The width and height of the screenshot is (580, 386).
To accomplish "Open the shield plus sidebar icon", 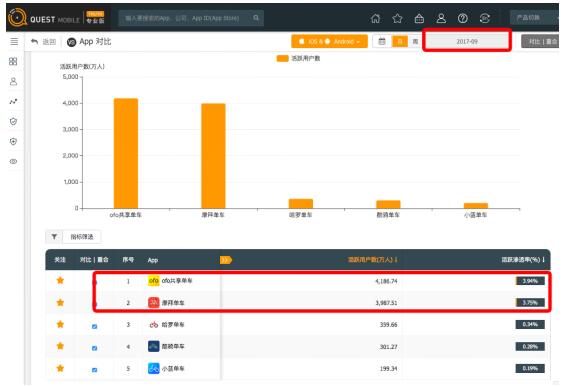I will [x=13, y=141].
